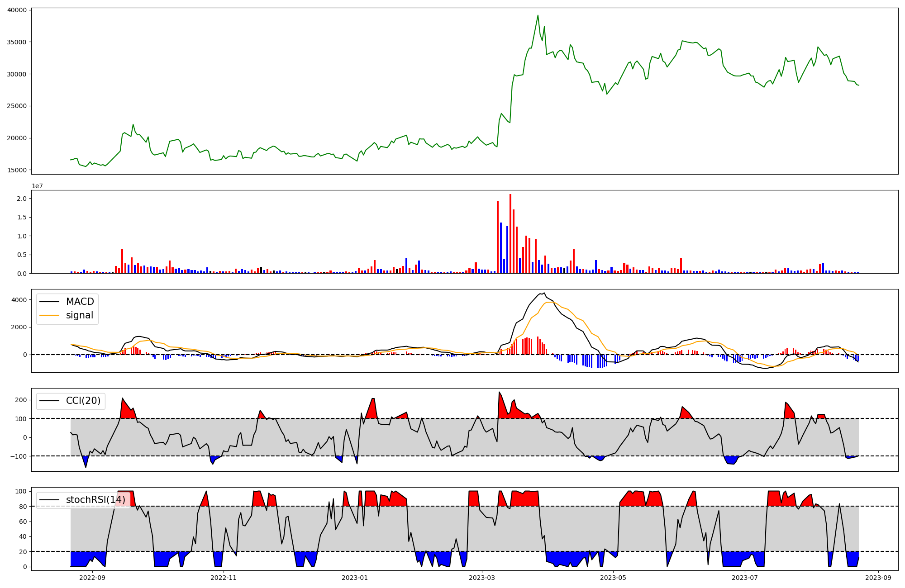Click the highest peak of the green price line
The image size is (905, 588).
[538, 16]
